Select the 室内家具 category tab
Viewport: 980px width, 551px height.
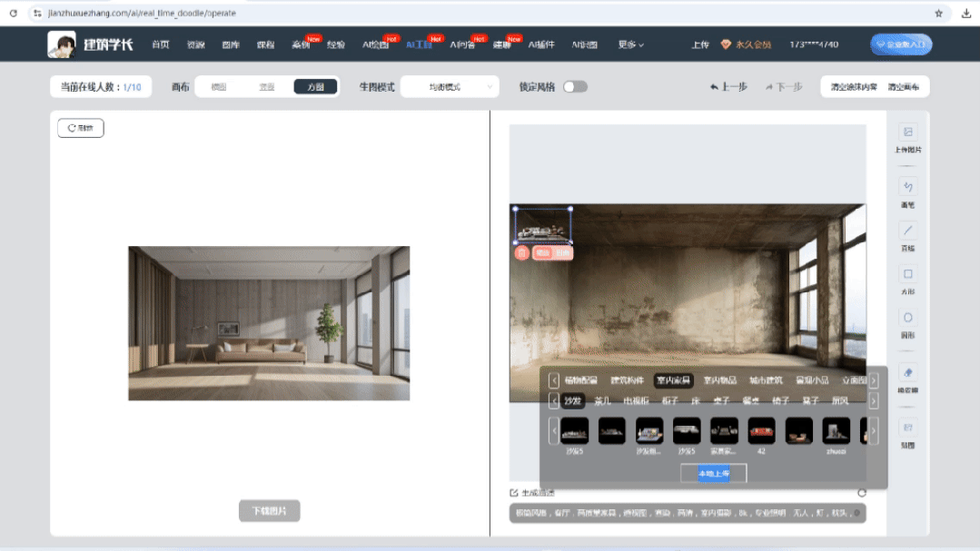point(673,379)
